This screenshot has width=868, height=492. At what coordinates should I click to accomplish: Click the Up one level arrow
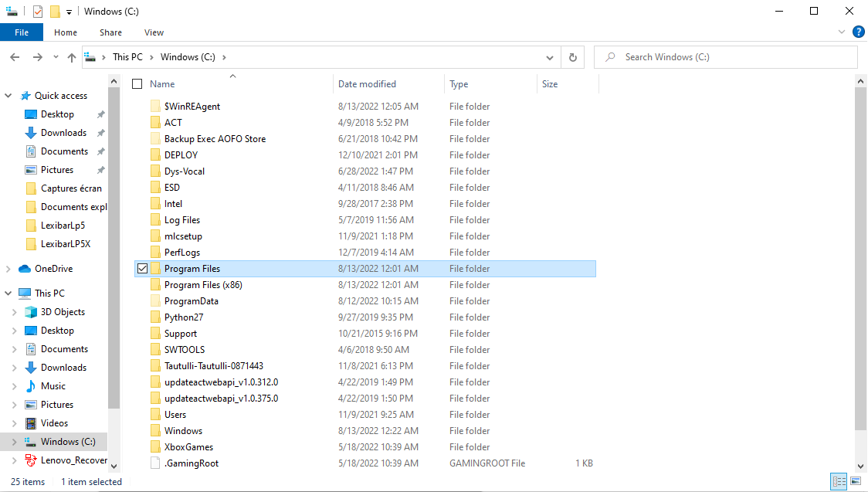72,57
